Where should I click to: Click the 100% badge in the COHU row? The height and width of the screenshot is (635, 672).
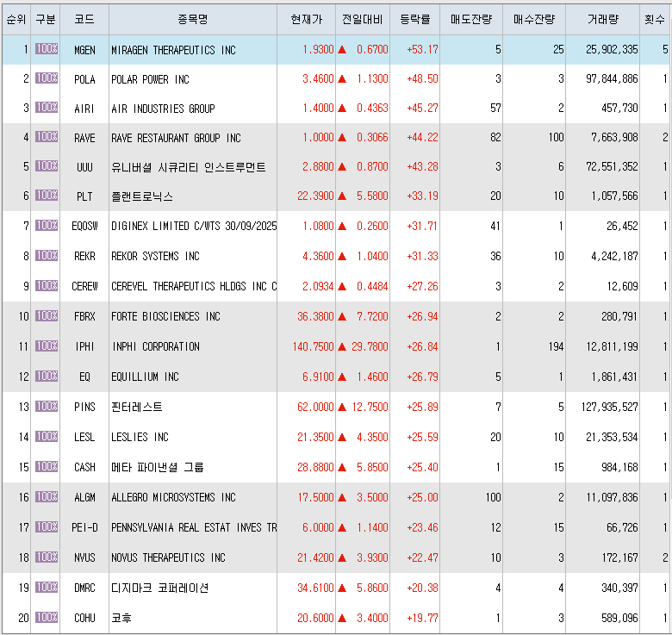[x=47, y=618]
